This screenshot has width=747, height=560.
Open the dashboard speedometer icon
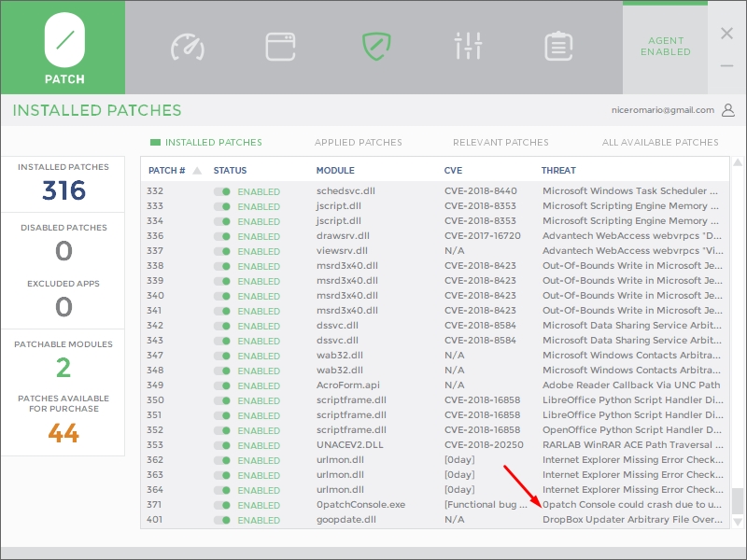pos(187,46)
